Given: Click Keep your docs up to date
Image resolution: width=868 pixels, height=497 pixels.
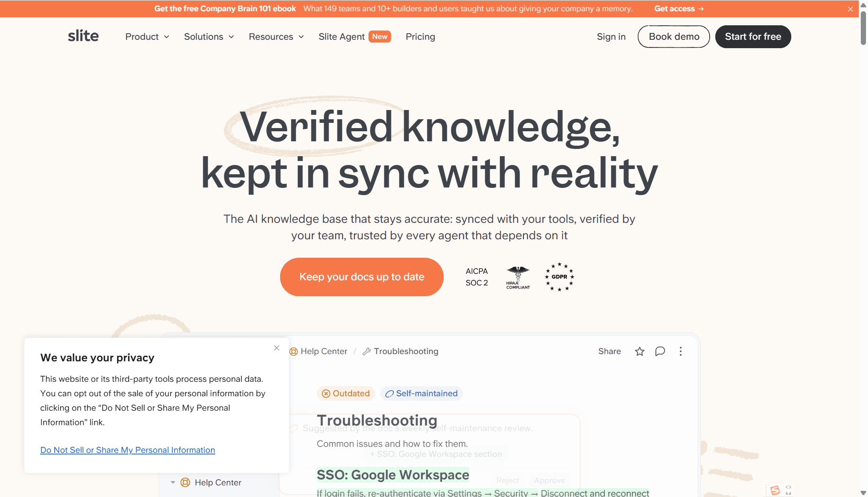Looking at the screenshot, I should click(362, 277).
